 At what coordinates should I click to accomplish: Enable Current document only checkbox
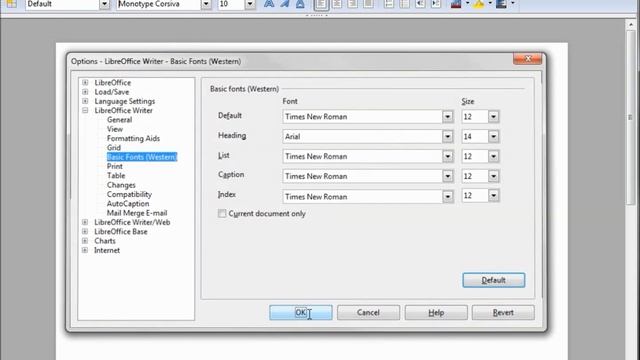click(x=222, y=213)
